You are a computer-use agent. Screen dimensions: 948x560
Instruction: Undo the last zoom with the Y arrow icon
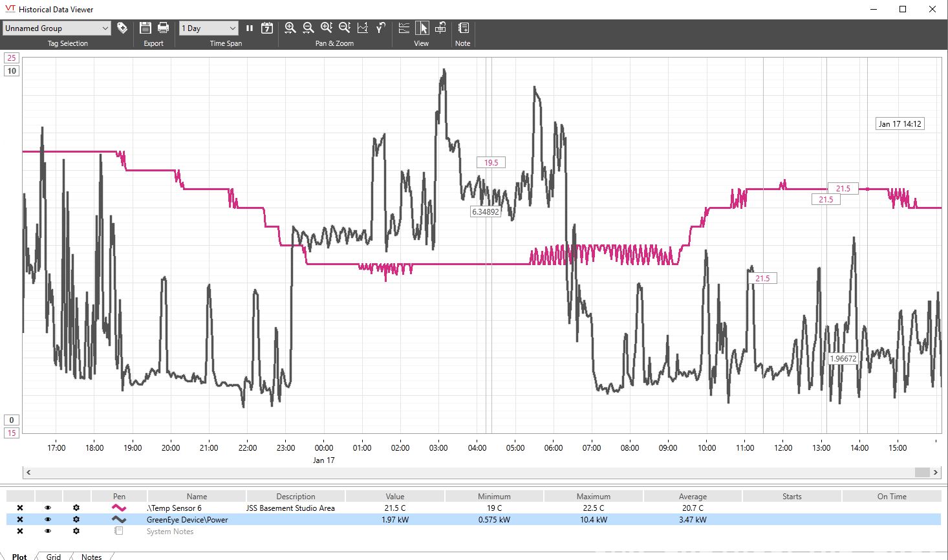coord(381,28)
